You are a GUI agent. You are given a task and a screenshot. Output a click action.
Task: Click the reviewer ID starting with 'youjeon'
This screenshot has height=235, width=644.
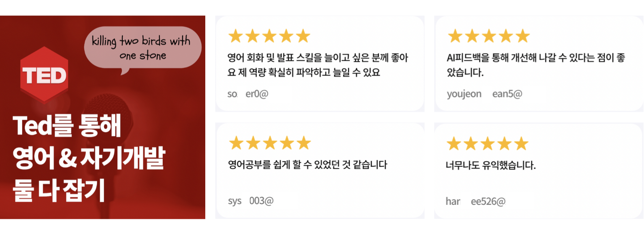pos(484,94)
